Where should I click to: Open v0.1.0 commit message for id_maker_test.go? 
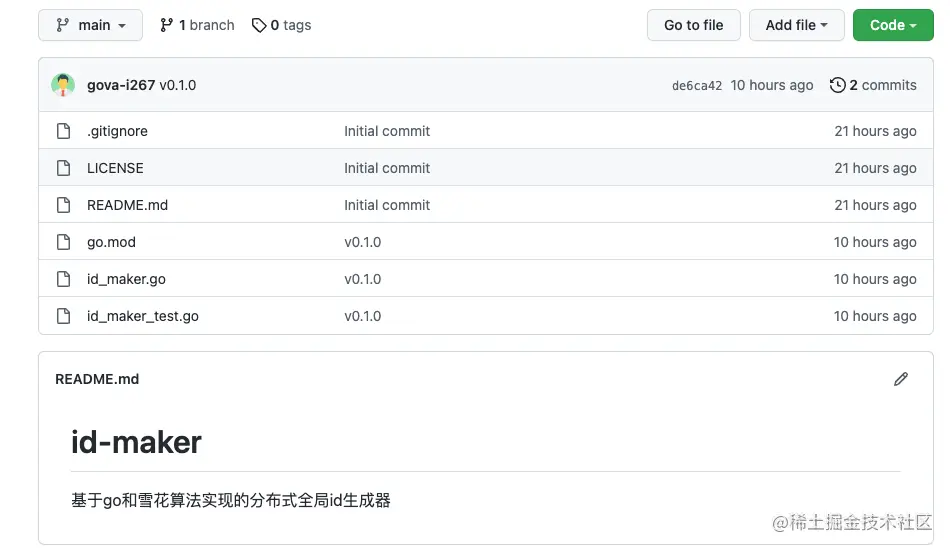coord(363,316)
